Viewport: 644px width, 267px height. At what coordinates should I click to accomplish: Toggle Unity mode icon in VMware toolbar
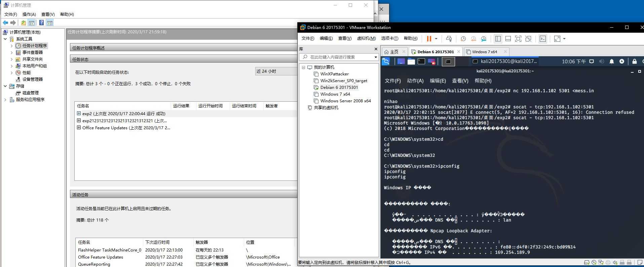pos(528,39)
